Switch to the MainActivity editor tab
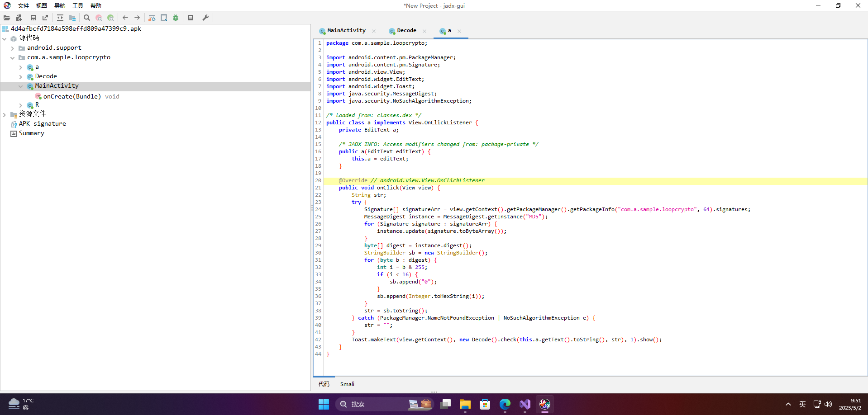 click(x=346, y=30)
